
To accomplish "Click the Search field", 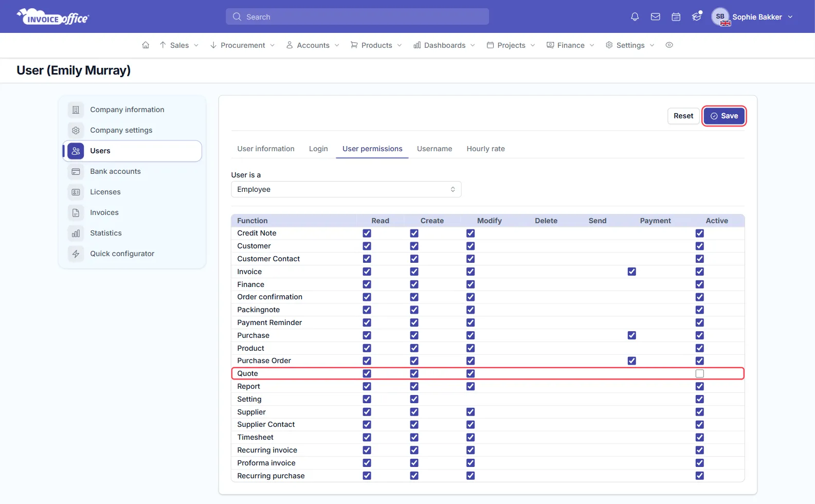I will pos(357,16).
